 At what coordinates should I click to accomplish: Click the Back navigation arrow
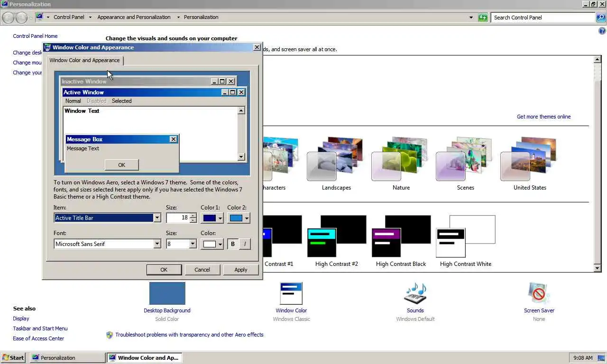(8, 18)
